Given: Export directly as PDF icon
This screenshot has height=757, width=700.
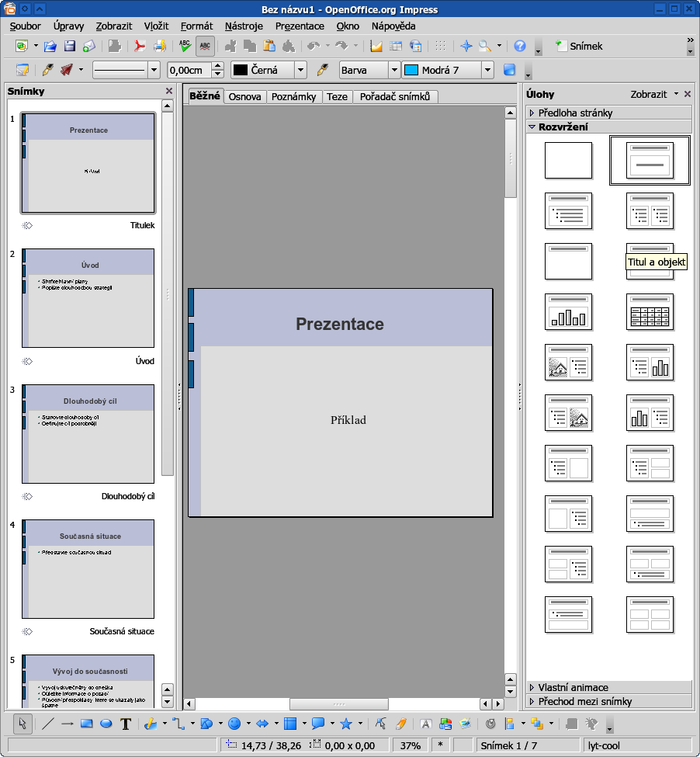Looking at the screenshot, I should (140, 47).
